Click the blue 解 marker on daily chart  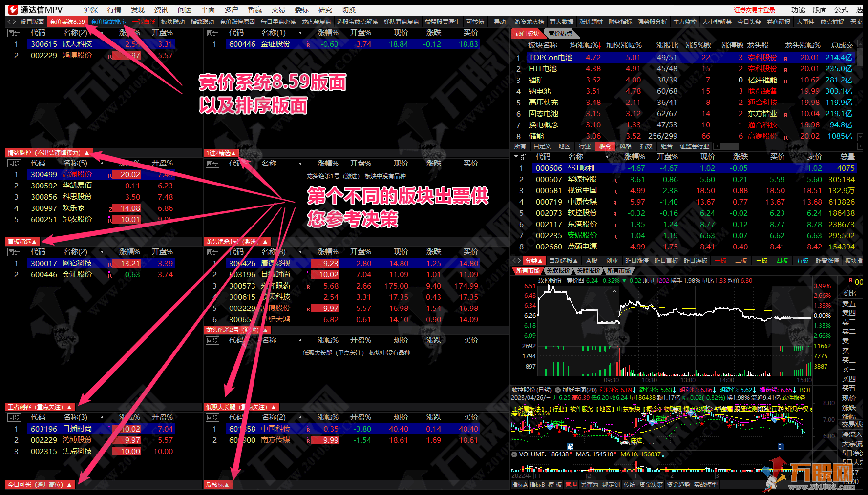point(570,446)
